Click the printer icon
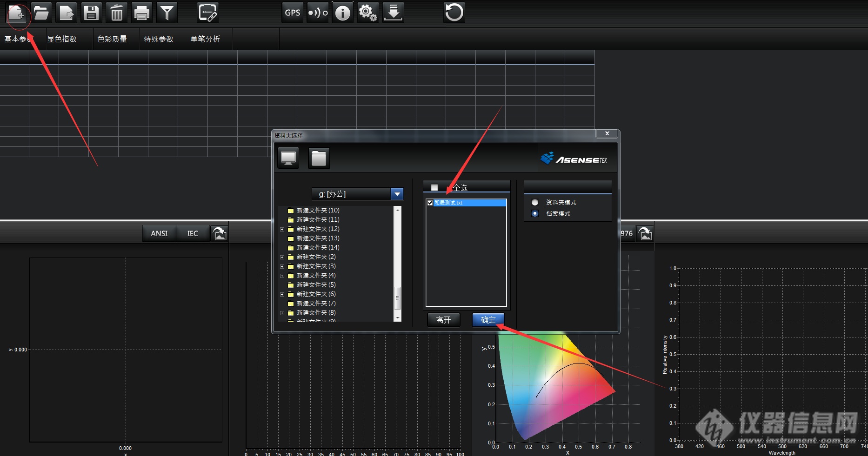Image resolution: width=868 pixels, height=456 pixels. pos(141,13)
